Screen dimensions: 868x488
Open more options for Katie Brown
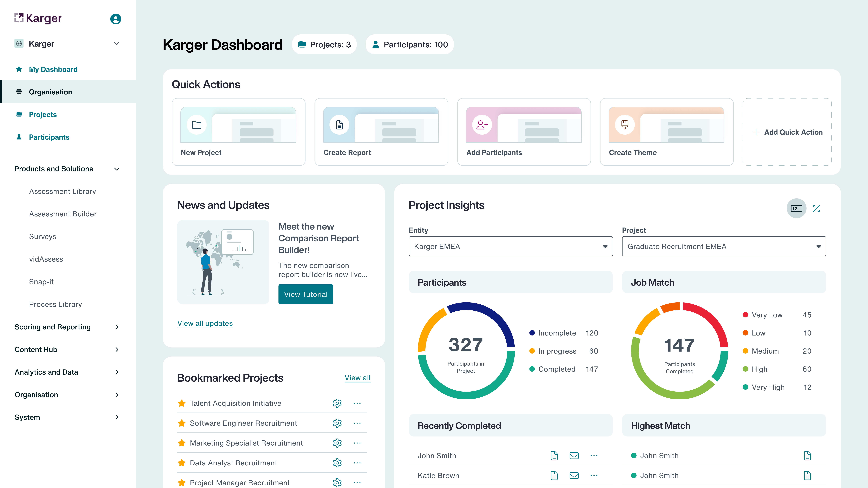click(x=594, y=476)
